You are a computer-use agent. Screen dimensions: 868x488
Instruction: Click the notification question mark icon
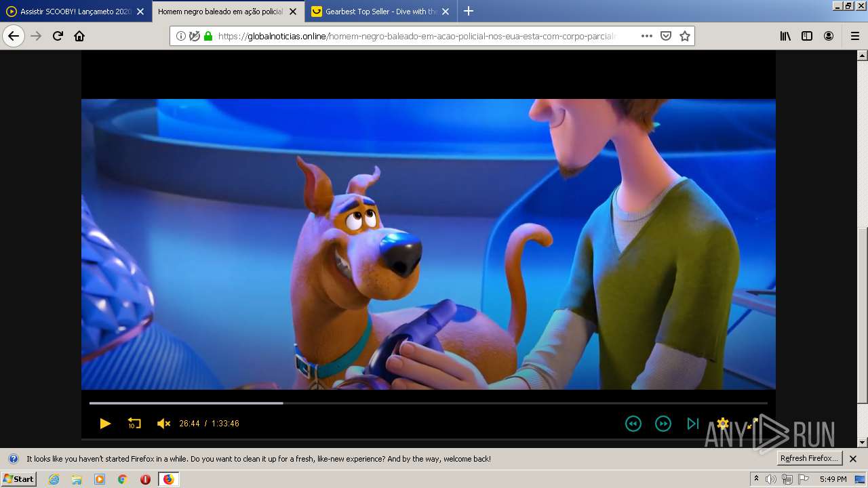[13, 459]
